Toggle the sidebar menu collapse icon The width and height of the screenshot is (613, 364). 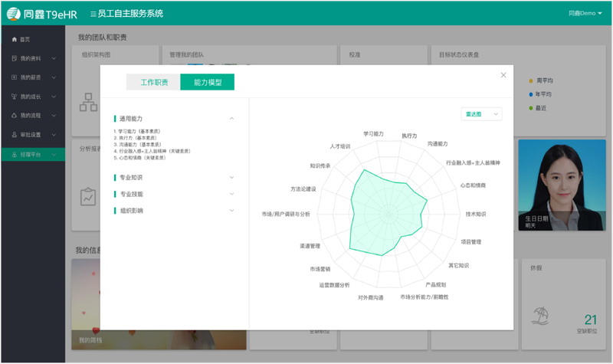tap(93, 14)
